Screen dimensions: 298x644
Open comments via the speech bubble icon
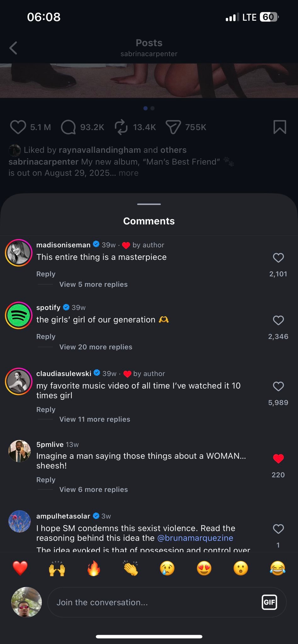68,127
